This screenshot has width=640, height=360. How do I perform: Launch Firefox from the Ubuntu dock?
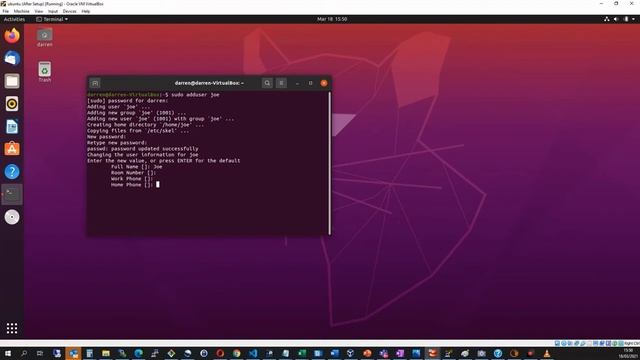[x=12, y=36]
